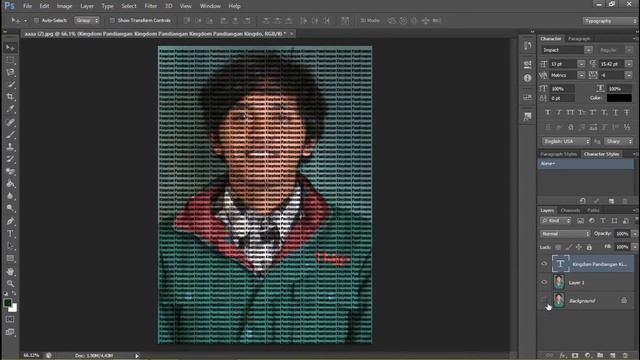Select the Brush tool
This screenshot has width=640, height=360.
tap(10, 134)
